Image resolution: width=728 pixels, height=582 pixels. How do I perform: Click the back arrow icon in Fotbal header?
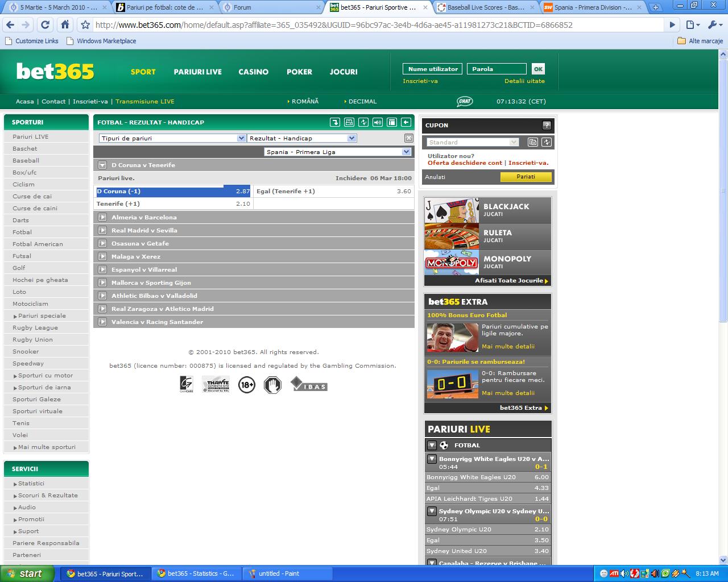[x=406, y=122]
